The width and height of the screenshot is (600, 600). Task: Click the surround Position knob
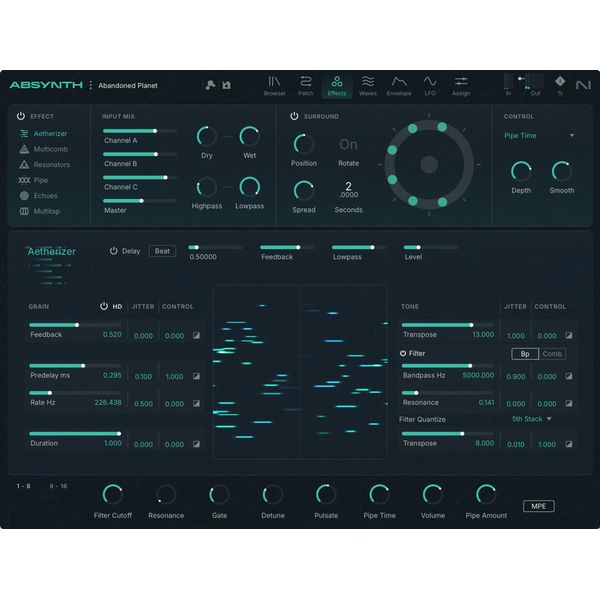pos(304,144)
